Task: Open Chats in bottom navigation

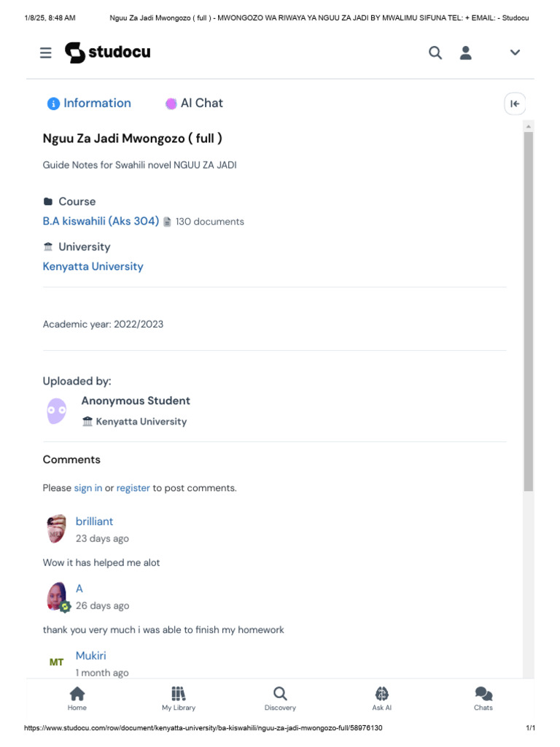Action: click(483, 698)
